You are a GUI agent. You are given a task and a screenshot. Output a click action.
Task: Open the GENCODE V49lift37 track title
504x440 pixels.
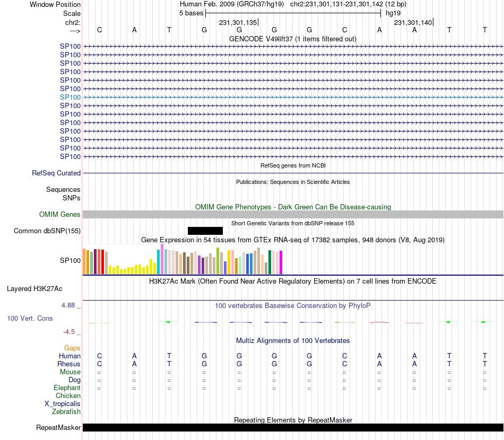[x=292, y=39]
